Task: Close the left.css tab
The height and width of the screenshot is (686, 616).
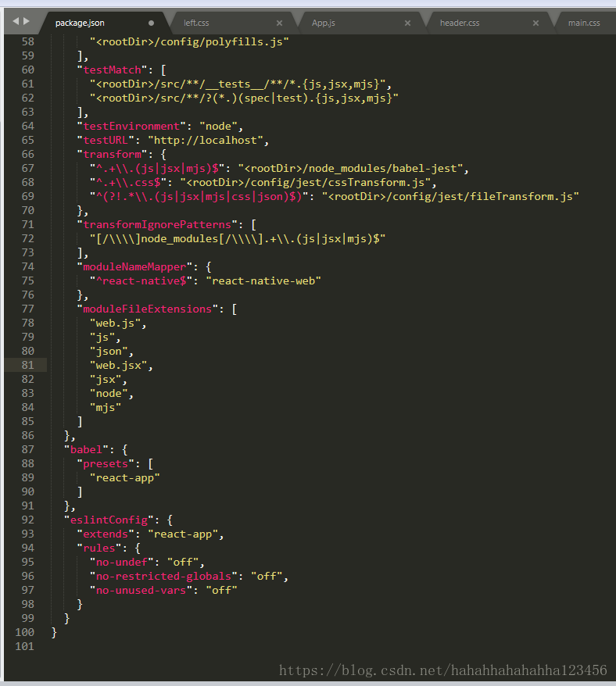Action: (279, 23)
